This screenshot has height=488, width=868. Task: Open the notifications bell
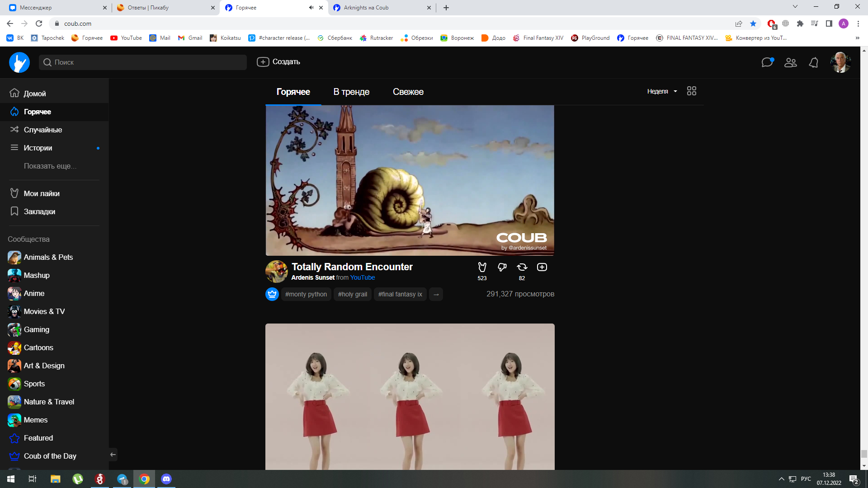[x=814, y=62]
